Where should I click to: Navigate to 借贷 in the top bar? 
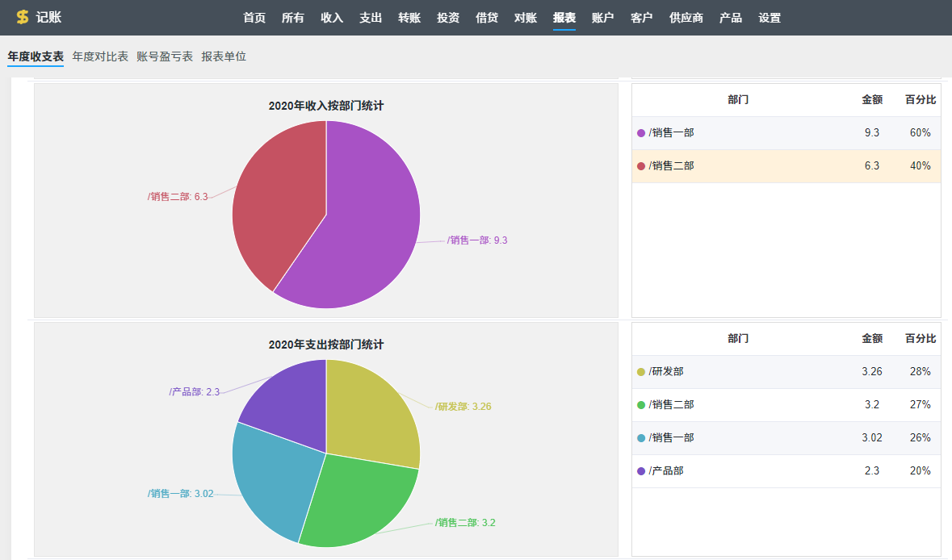click(487, 19)
